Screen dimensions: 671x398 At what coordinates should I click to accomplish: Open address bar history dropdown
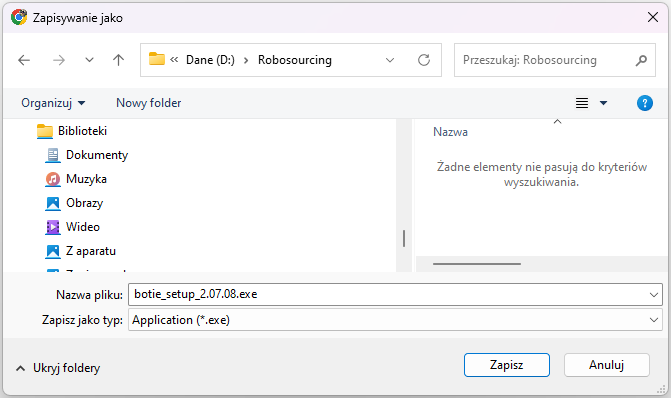[x=390, y=60]
